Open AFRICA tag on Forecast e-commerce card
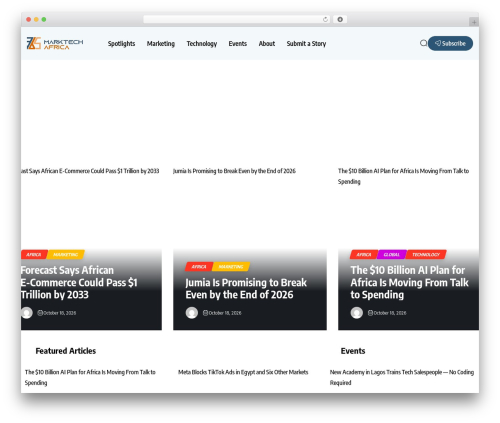 tap(34, 255)
